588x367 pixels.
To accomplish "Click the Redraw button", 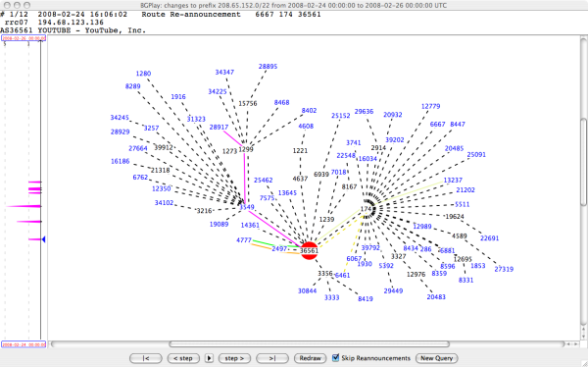I will (x=310, y=358).
